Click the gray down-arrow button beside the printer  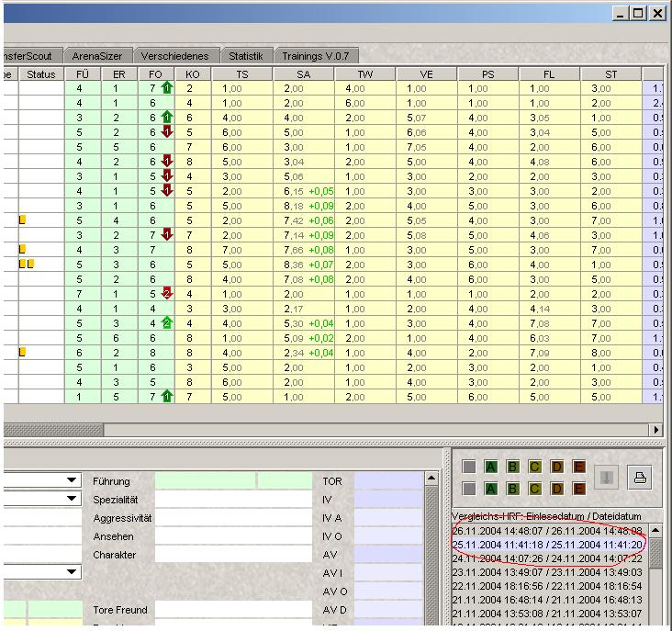pyautogui.click(x=607, y=477)
